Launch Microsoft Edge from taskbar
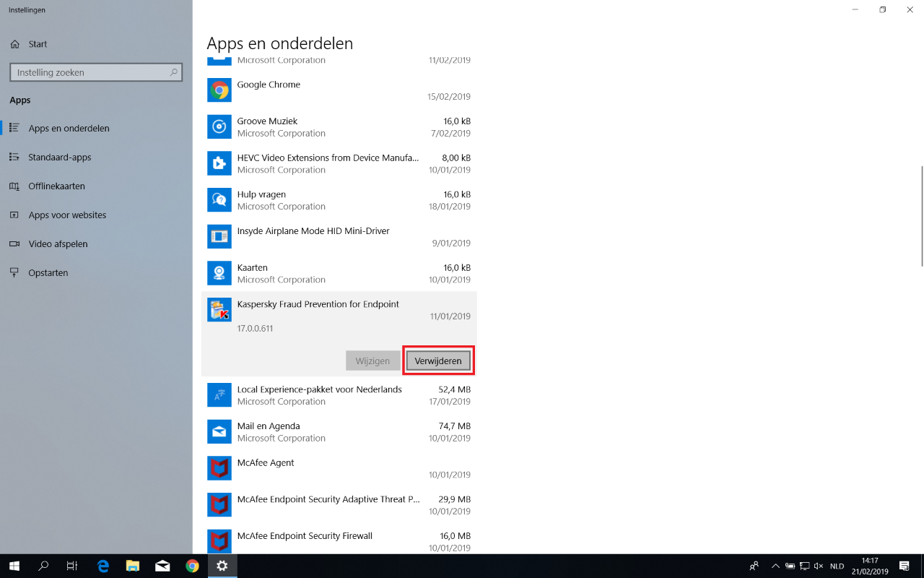The height and width of the screenshot is (578, 924). (x=103, y=566)
